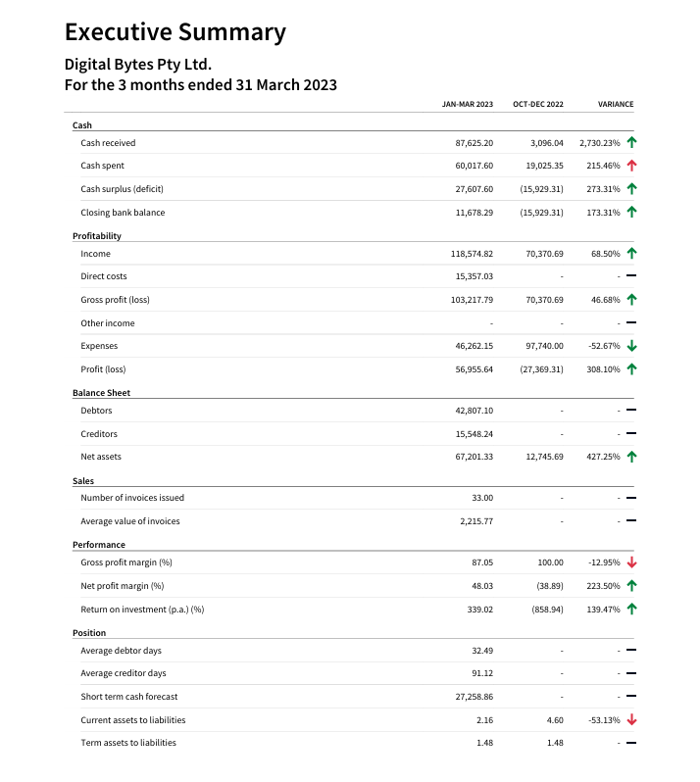
Task: Click the Executive Summary title
Action: [x=175, y=32]
